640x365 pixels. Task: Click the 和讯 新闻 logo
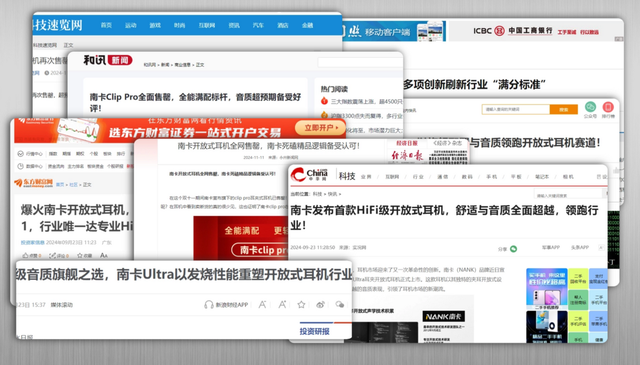click(x=108, y=60)
